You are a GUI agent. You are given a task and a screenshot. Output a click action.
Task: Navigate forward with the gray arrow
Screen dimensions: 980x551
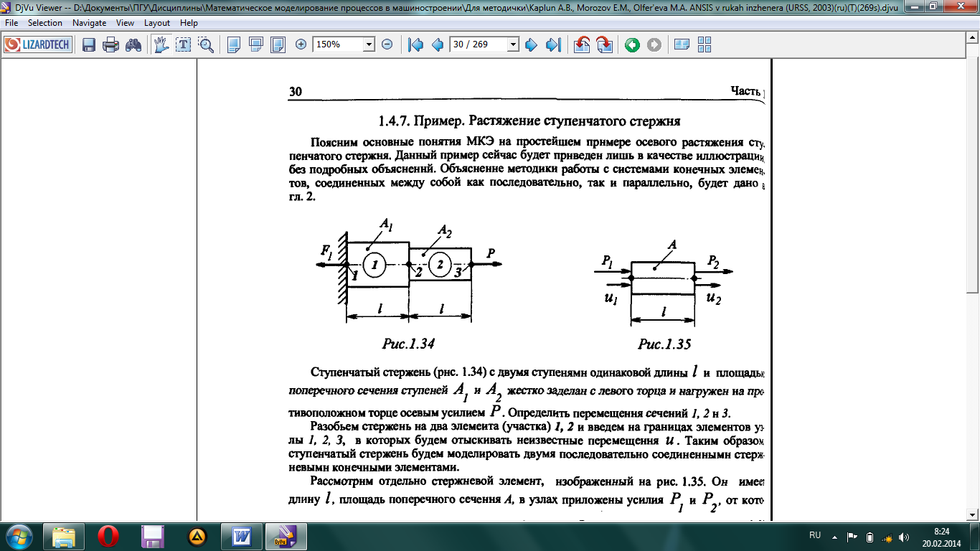(x=654, y=44)
